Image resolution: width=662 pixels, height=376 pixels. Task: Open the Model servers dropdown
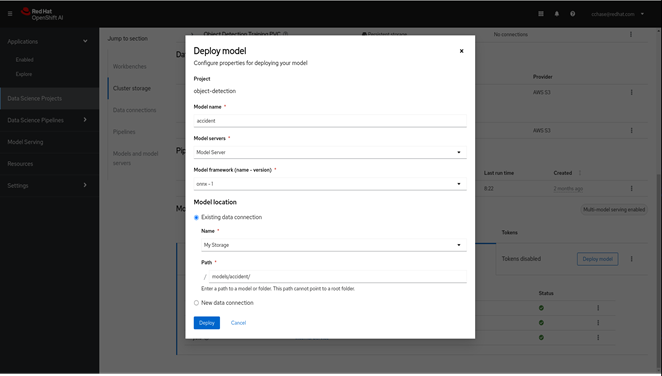coord(330,152)
